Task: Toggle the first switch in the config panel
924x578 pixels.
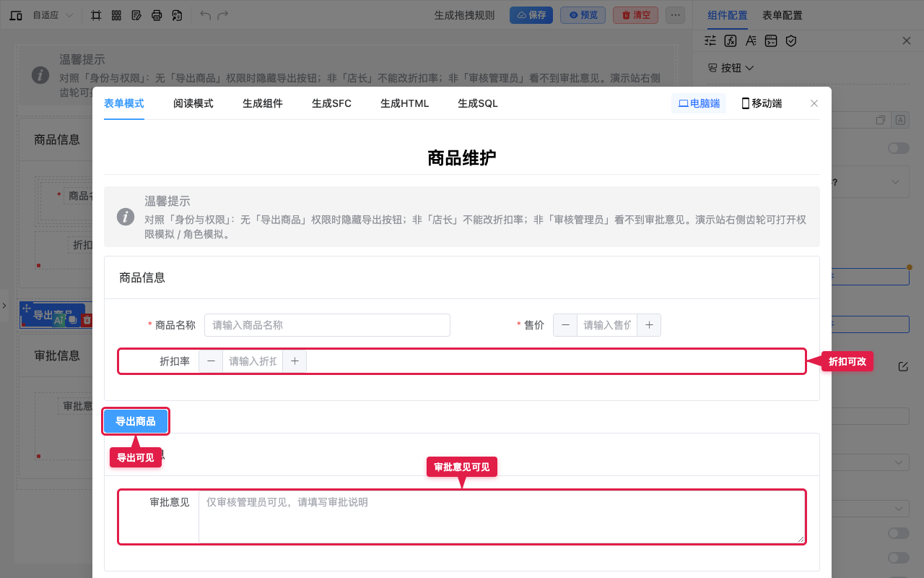Action: tap(899, 148)
